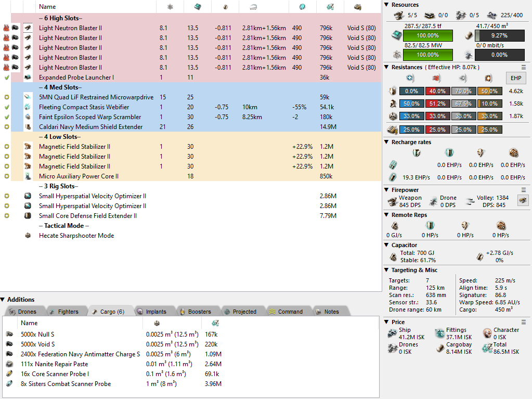532x399 pixels.
Task: Click the Small Core Defense Field Extender rig icon
Action: 28,216
